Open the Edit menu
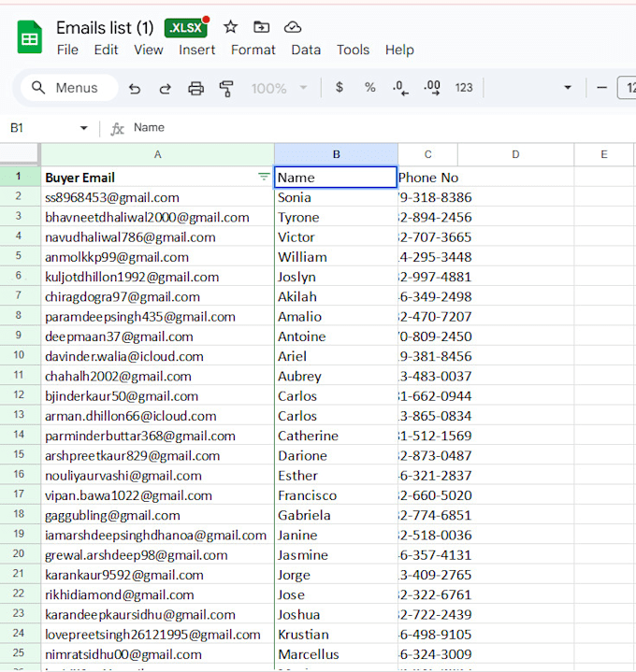 [x=106, y=50]
